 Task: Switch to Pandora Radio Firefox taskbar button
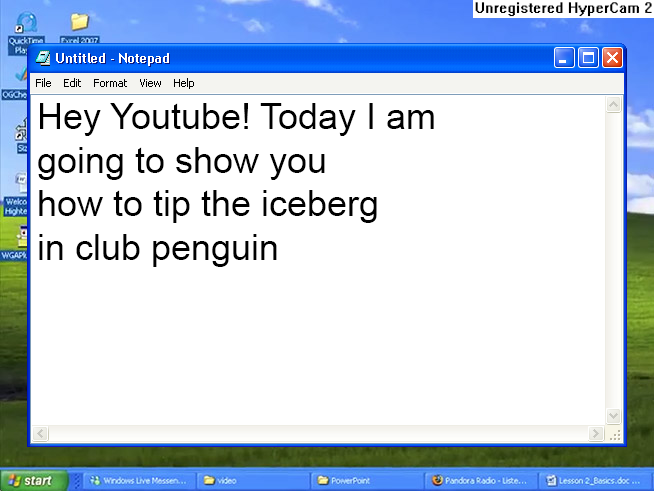pyautogui.click(x=481, y=481)
